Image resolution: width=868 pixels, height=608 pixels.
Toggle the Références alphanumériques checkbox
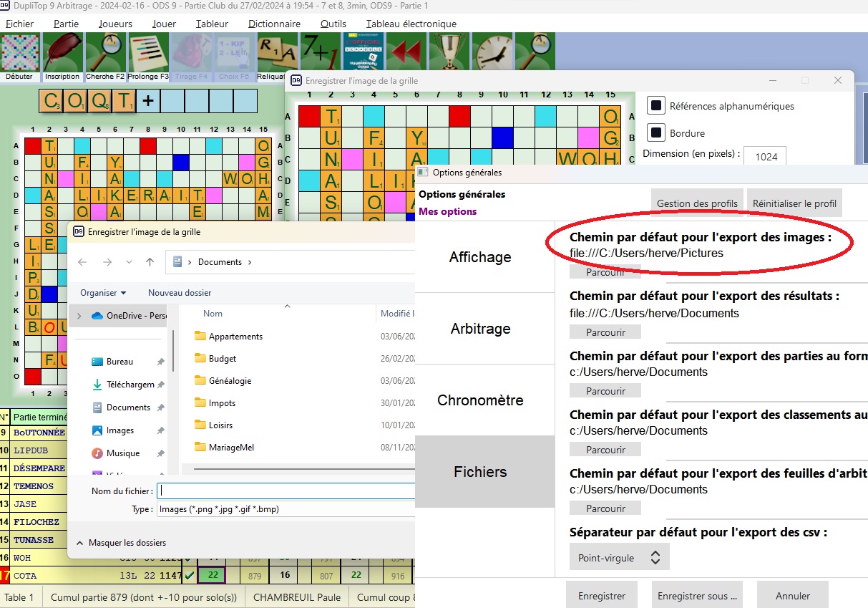pos(656,106)
